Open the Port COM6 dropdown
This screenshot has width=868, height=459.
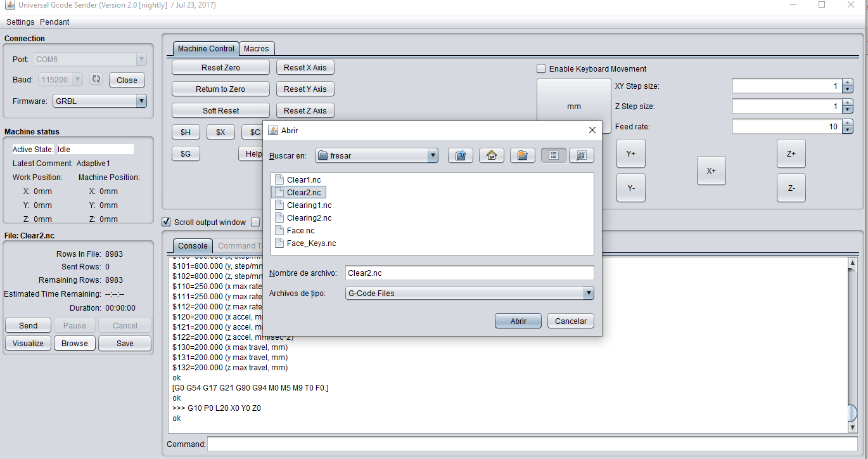pyautogui.click(x=141, y=59)
